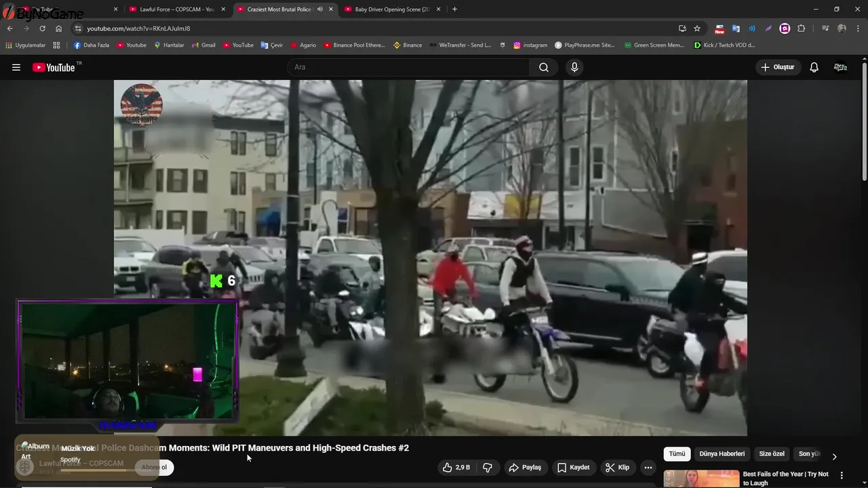Open a new browser tab

tap(454, 9)
